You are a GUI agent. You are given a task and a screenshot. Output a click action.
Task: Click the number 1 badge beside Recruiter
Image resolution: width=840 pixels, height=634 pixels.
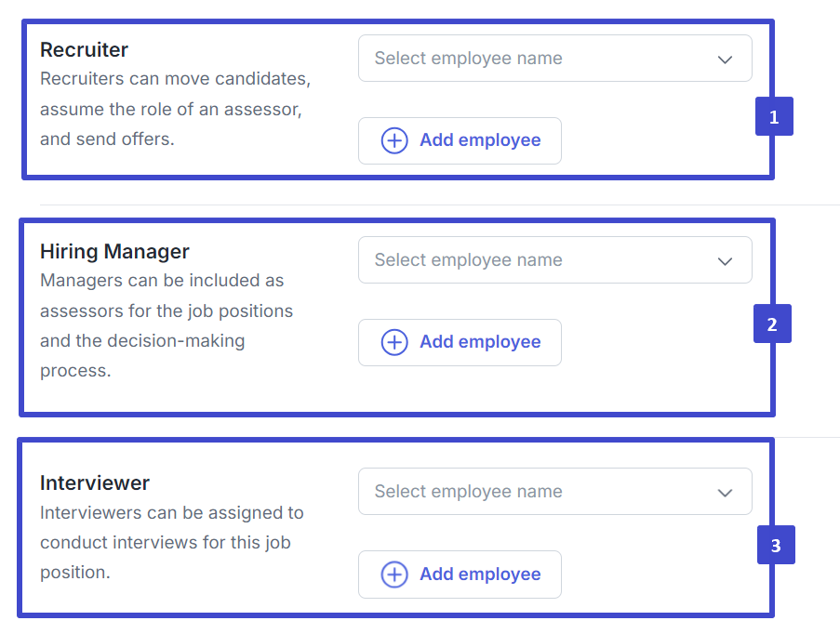pyautogui.click(x=774, y=117)
